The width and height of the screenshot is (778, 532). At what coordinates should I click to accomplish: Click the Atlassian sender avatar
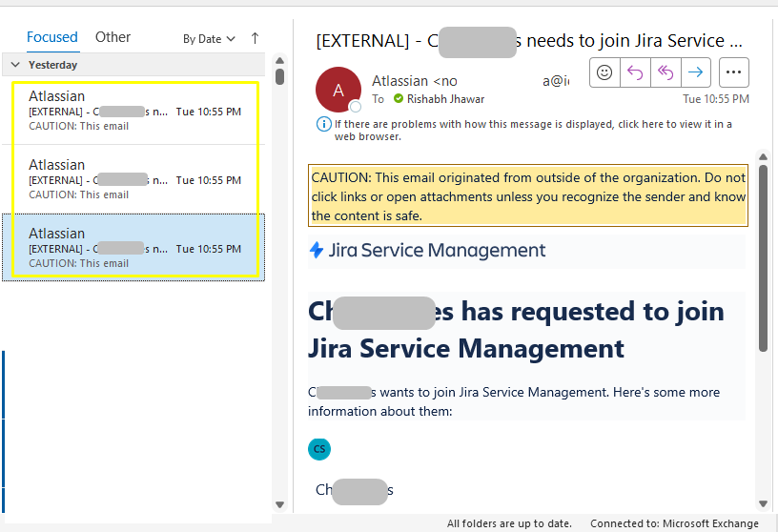[338, 90]
